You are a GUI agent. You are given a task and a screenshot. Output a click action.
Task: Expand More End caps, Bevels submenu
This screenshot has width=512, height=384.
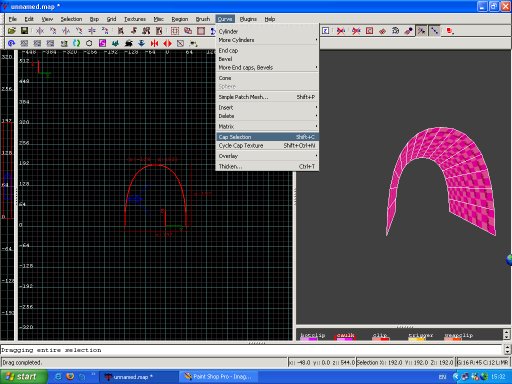click(267, 68)
